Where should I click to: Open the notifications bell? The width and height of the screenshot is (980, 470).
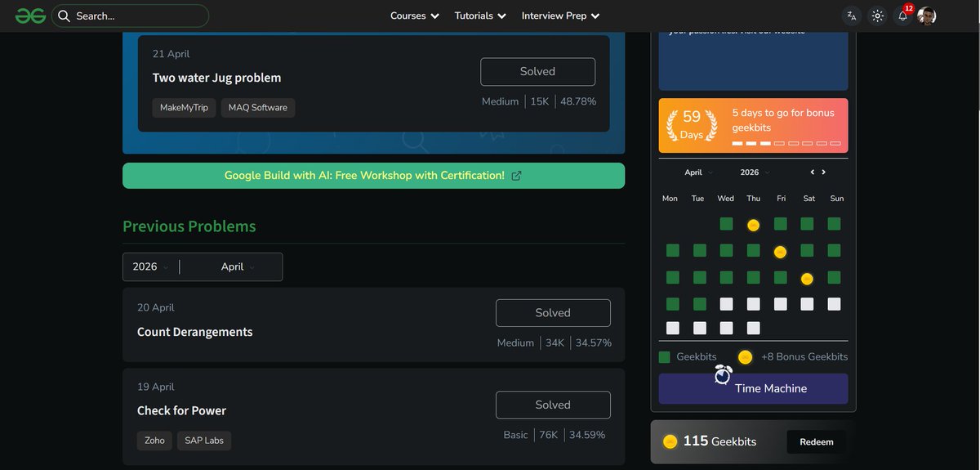click(x=903, y=16)
